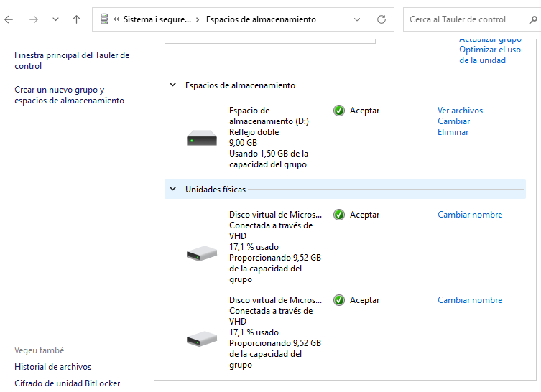Click the Back navigation arrow
This screenshot has width=541, height=392.
click(x=9, y=19)
